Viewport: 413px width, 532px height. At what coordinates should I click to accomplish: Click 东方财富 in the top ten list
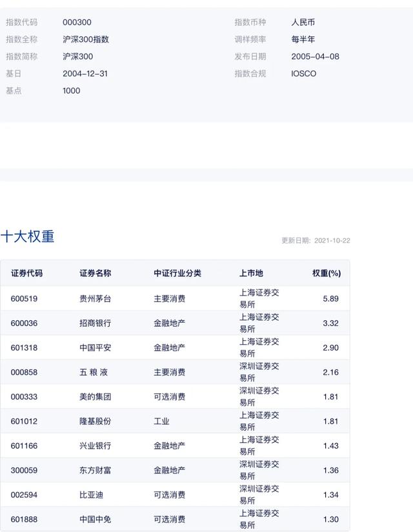[95, 471]
